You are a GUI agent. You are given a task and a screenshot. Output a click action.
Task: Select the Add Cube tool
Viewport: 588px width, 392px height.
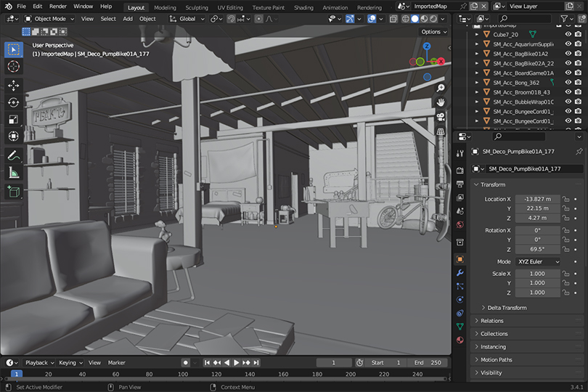click(14, 192)
